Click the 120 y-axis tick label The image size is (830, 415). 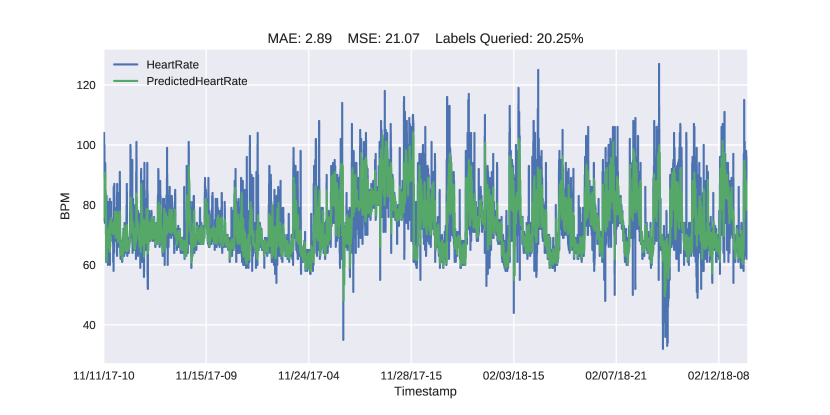pyautogui.click(x=86, y=85)
